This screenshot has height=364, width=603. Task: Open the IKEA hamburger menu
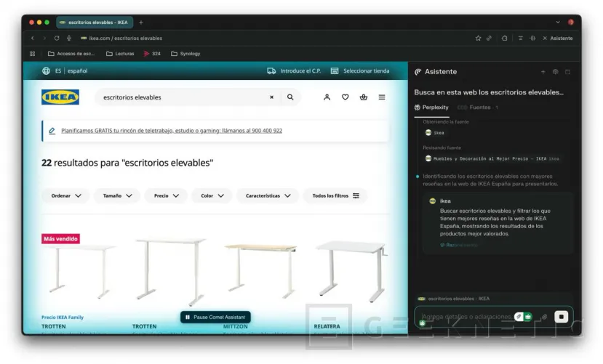coord(382,97)
